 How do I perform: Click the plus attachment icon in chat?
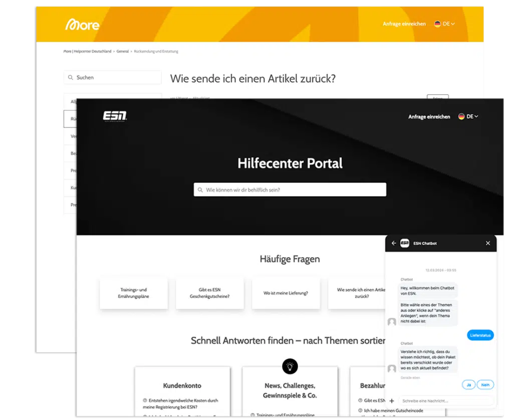click(392, 401)
